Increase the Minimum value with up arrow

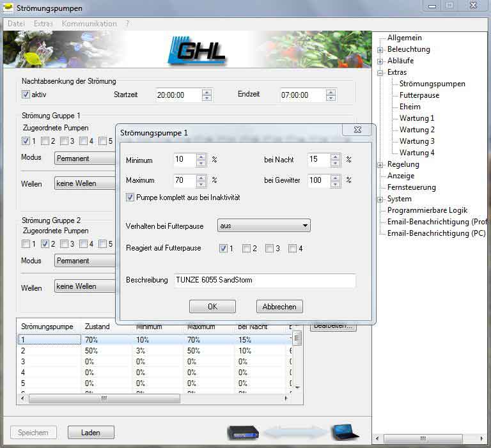tap(201, 157)
